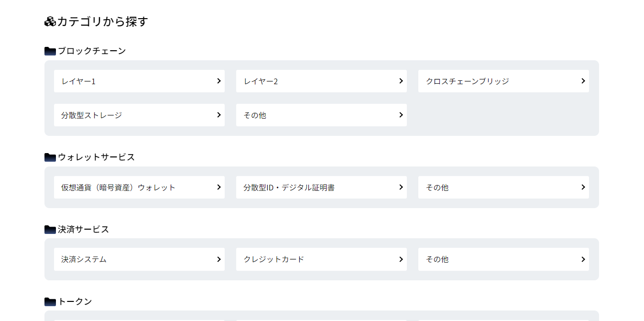Image resolution: width=644 pixels, height=321 pixels.
Task: Click the ブロックチェーン section heading
Action: (92, 51)
